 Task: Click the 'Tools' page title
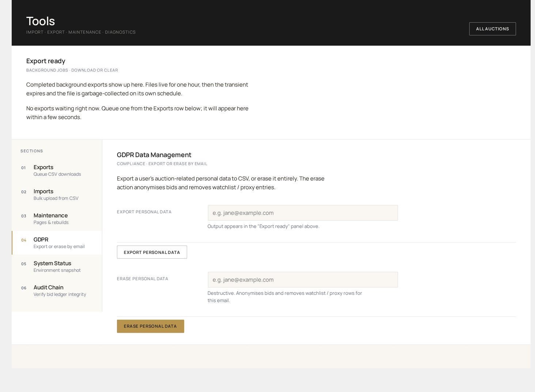coord(41,21)
